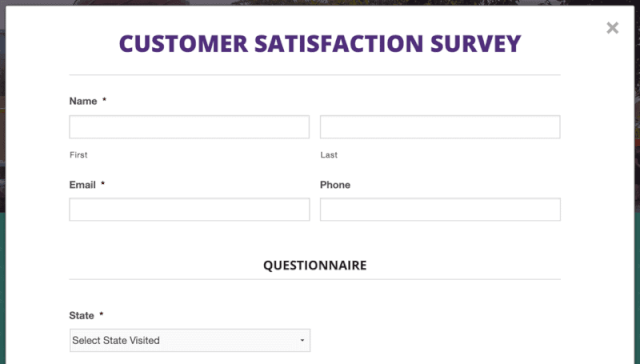Close the survey dialog with the X icon

(612, 28)
